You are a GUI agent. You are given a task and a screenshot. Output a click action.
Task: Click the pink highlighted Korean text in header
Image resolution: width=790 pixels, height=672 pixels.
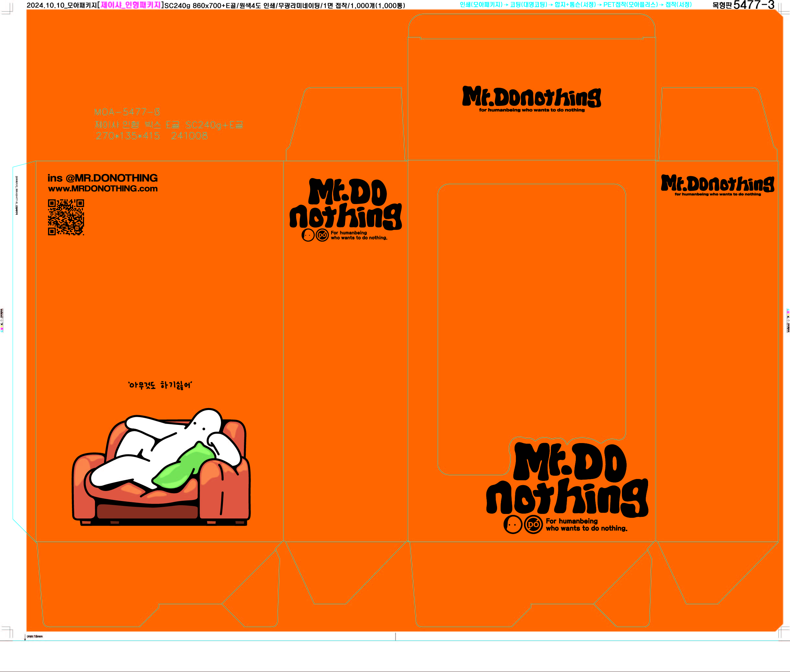pos(131,5)
